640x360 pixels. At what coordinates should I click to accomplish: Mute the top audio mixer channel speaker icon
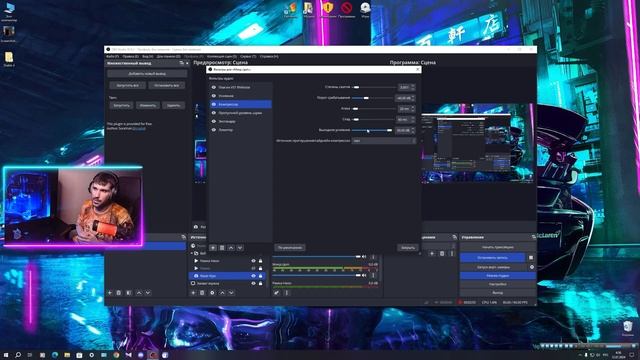point(364,257)
